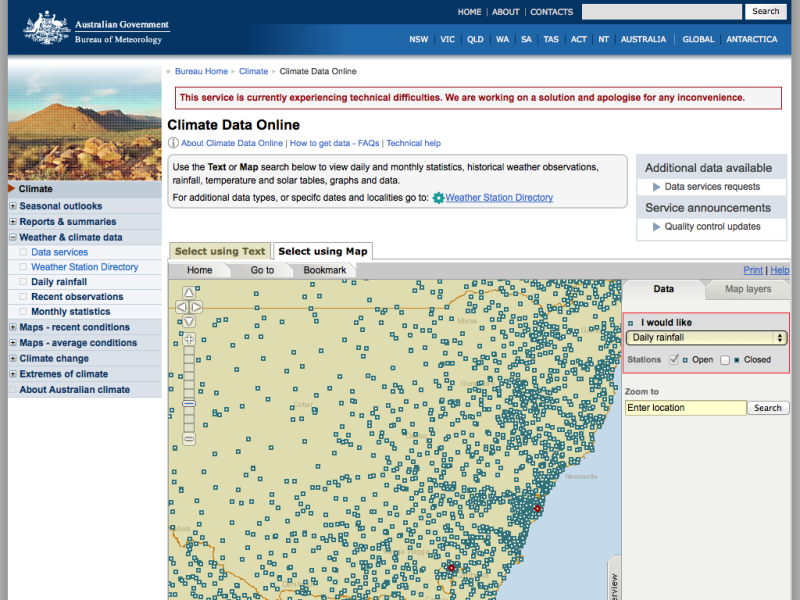Image resolution: width=800 pixels, height=600 pixels.
Task: Open the Map layers tab
Action: coord(747,289)
